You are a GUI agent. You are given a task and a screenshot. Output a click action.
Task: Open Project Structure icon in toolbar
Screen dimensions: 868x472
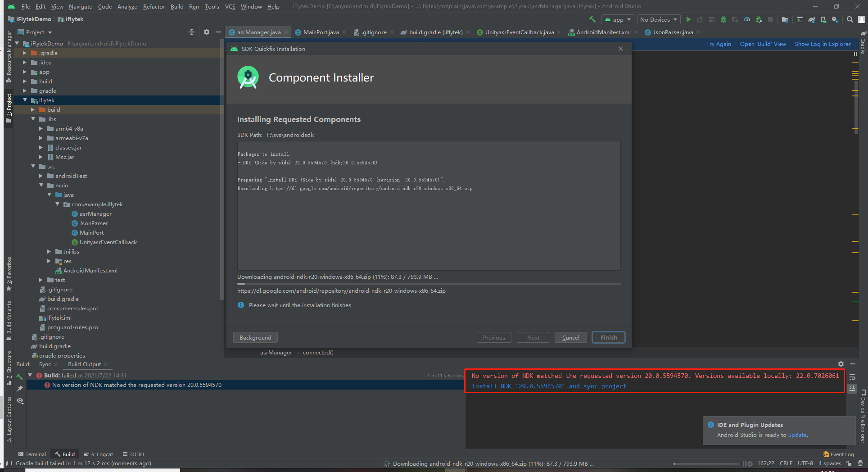pyautogui.click(x=785, y=19)
